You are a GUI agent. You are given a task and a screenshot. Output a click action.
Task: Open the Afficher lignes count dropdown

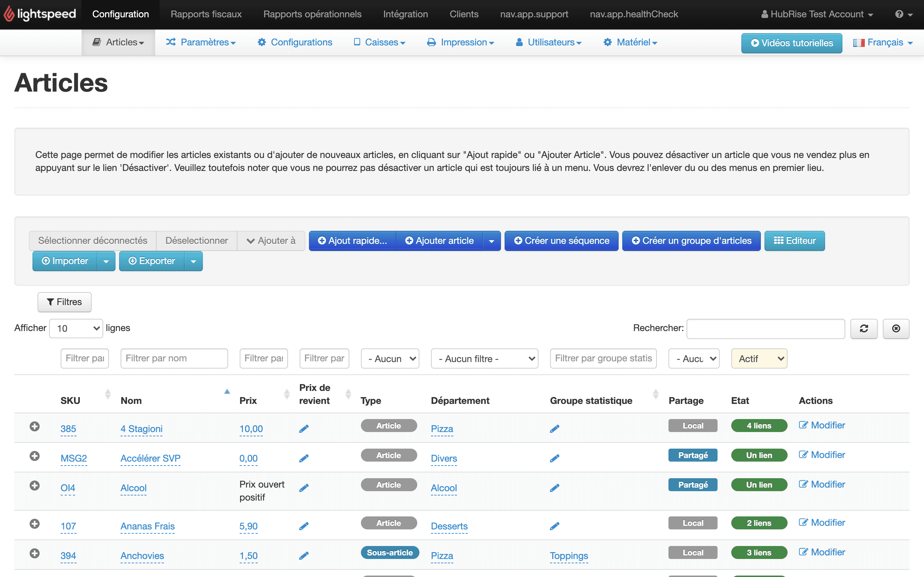[x=76, y=328]
